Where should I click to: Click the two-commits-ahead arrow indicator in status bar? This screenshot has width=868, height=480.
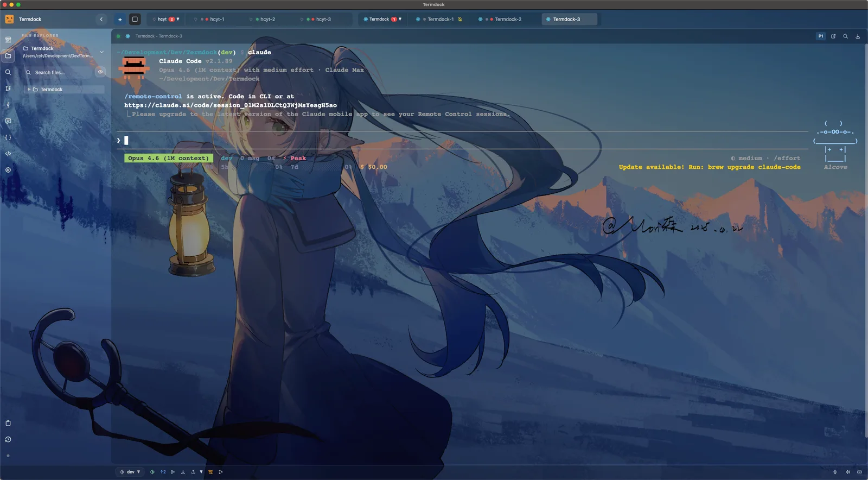[163, 472]
